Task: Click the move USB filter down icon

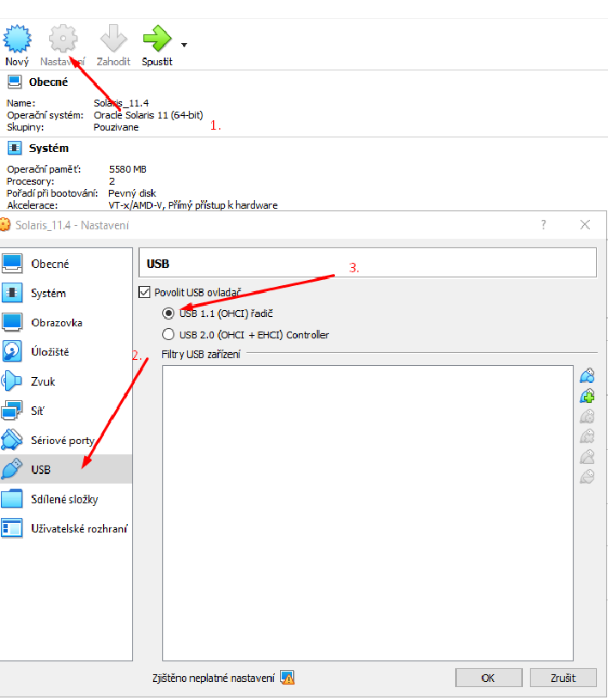Action: [x=587, y=477]
